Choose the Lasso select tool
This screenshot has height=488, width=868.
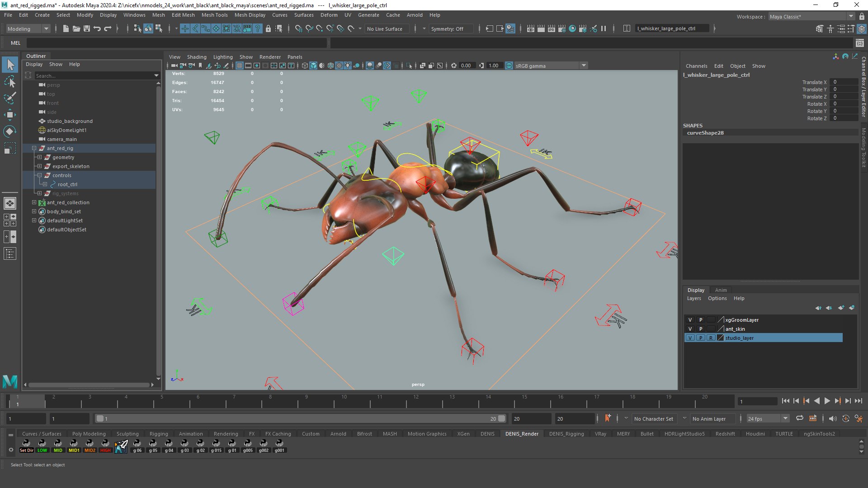pyautogui.click(x=9, y=81)
